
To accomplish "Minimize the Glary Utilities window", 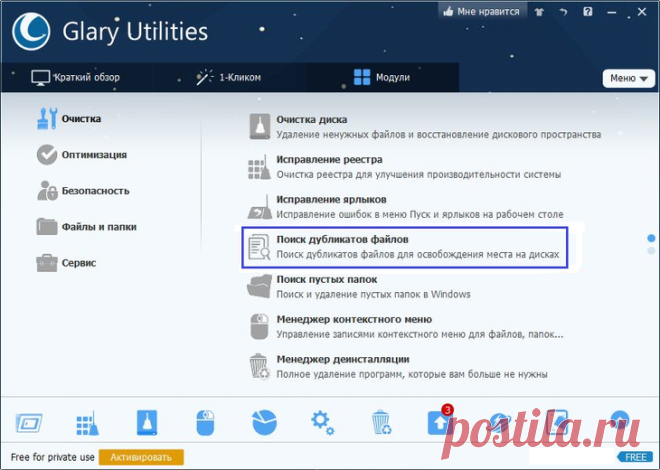I will [x=612, y=12].
